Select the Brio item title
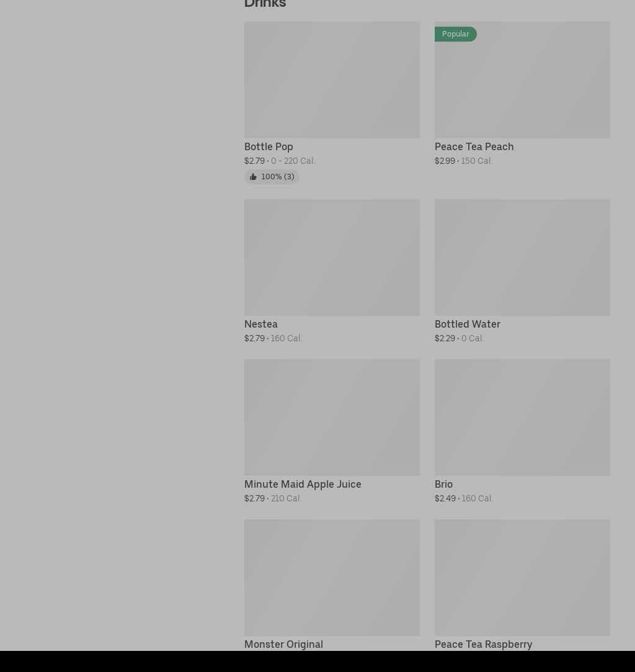 tap(443, 484)
